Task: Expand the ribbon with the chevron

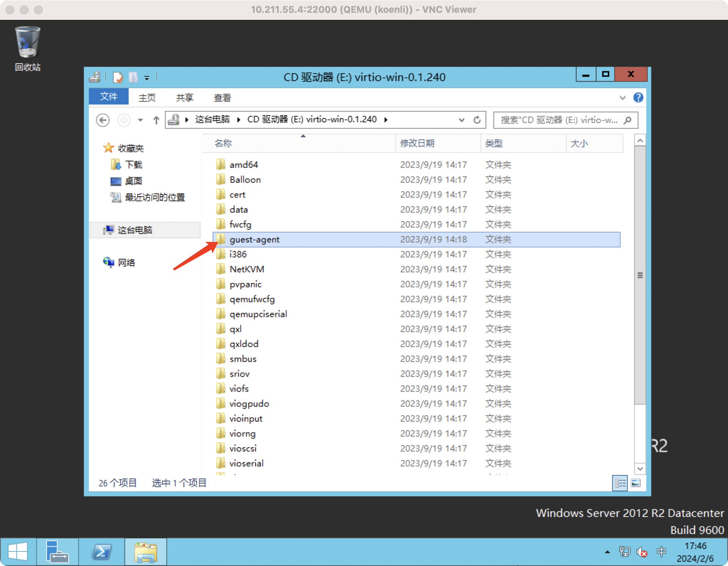Action: (x=622, y=97)
